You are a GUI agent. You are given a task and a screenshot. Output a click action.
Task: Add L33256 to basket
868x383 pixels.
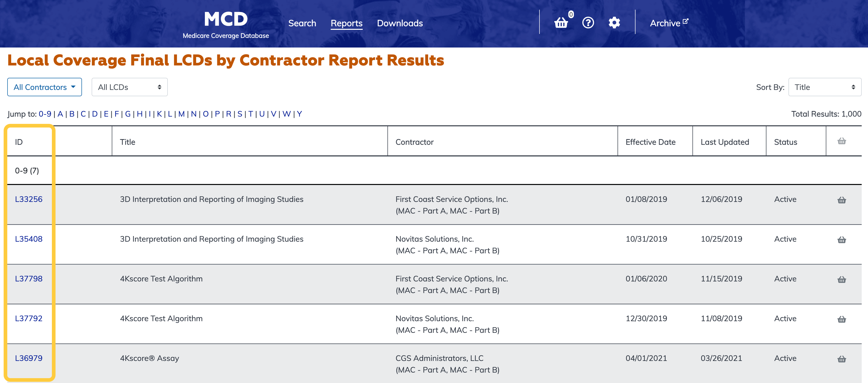click(x=841, y=200)
